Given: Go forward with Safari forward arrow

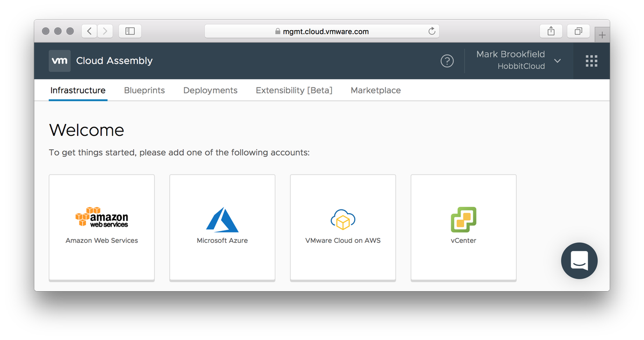Looking at the screenshot, I should point(105,31).
